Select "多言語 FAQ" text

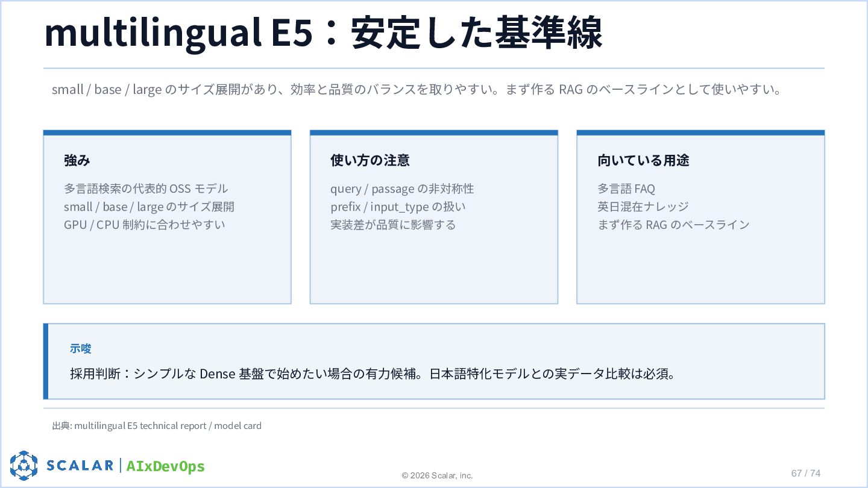pos(626,189)
